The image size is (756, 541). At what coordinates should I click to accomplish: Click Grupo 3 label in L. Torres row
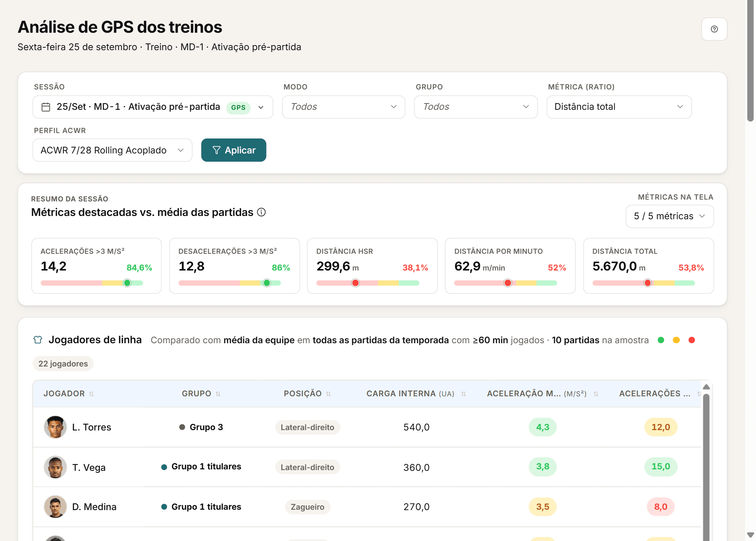click(x=206, y=427)
